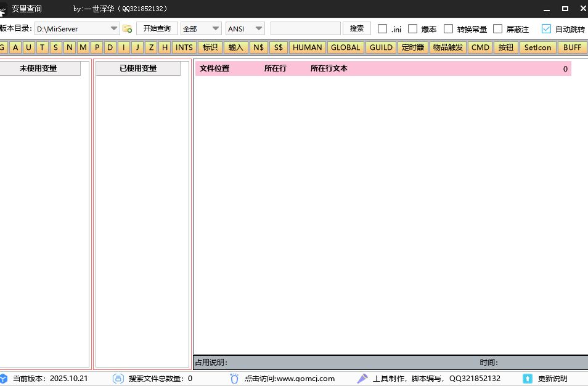Toggle the 爆率 checkbox
Screen dimensions: 588x386
tap(413, 29)
